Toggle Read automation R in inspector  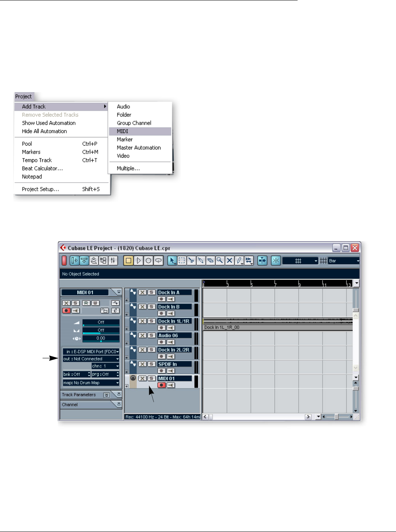click(x=86, y=303)
